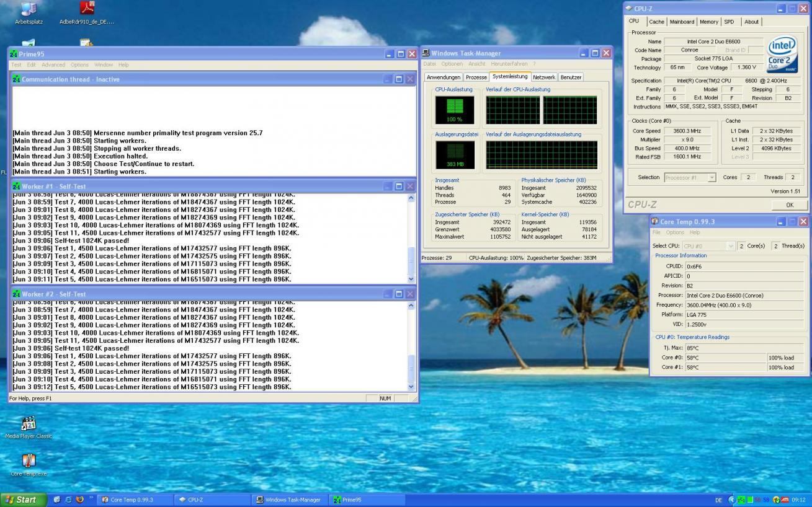The image size is (812, 507).
Task: Click the Worker #1 Self-Test window icon
Action: point(17,186)
